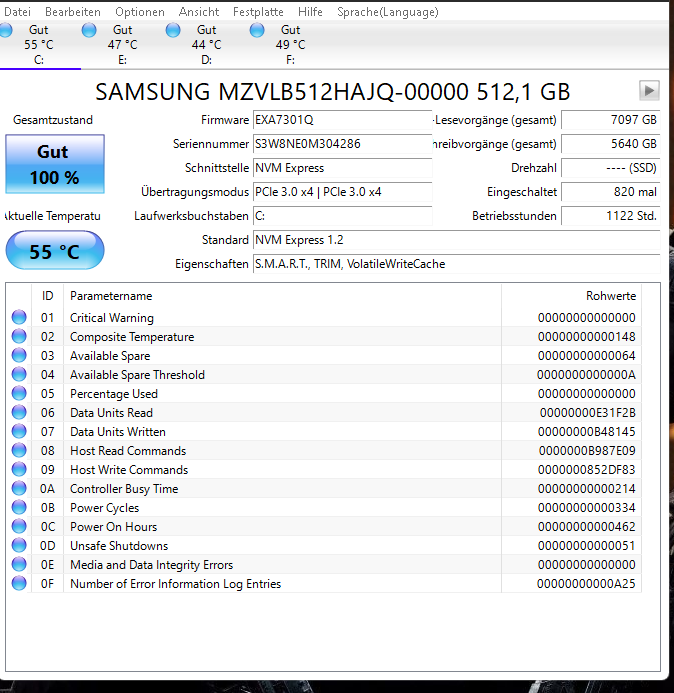Click the Lesevorgänge value 7097 GB
Image resolution: width=674 pixels, height=693 pixels.
pos(611,120)
